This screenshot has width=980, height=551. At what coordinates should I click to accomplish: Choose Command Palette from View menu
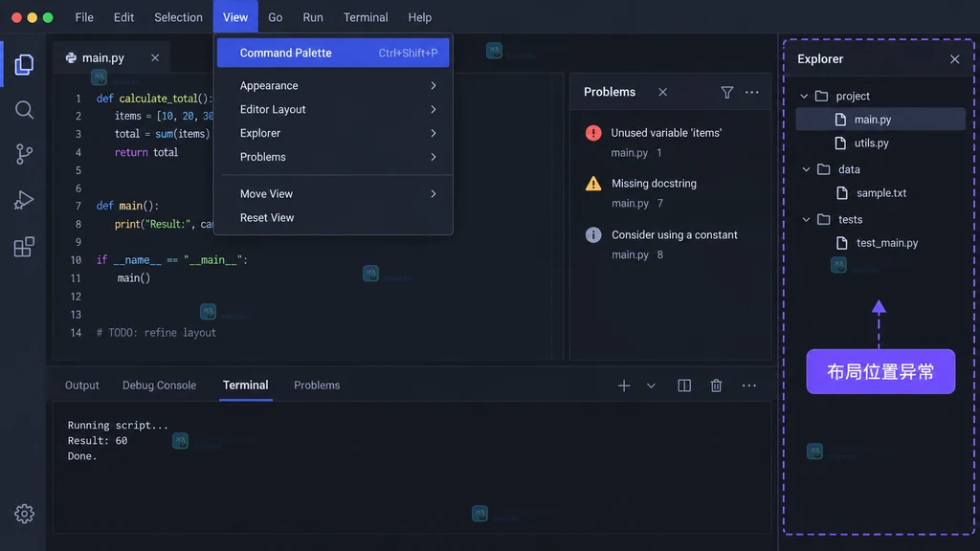coord(333,54)
